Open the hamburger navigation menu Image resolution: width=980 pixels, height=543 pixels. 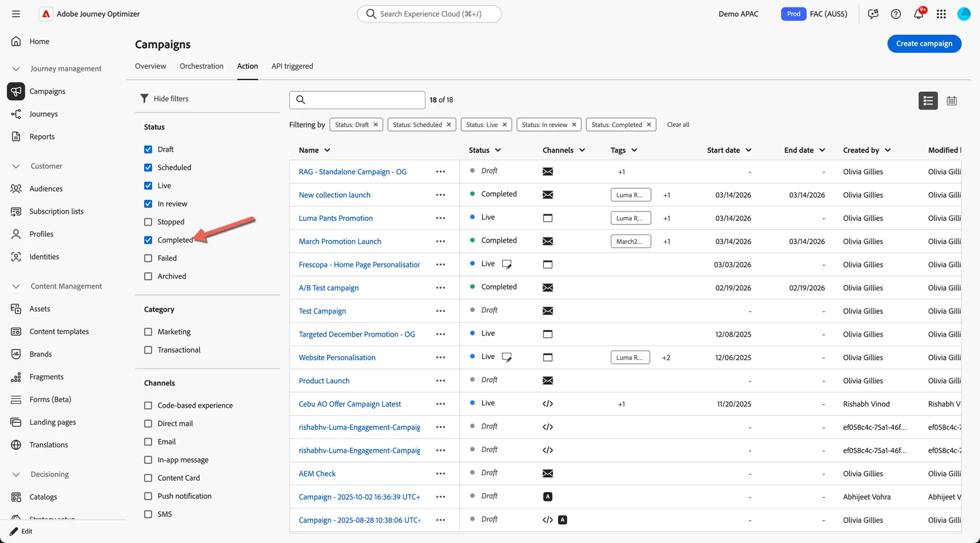coord(16,14)
